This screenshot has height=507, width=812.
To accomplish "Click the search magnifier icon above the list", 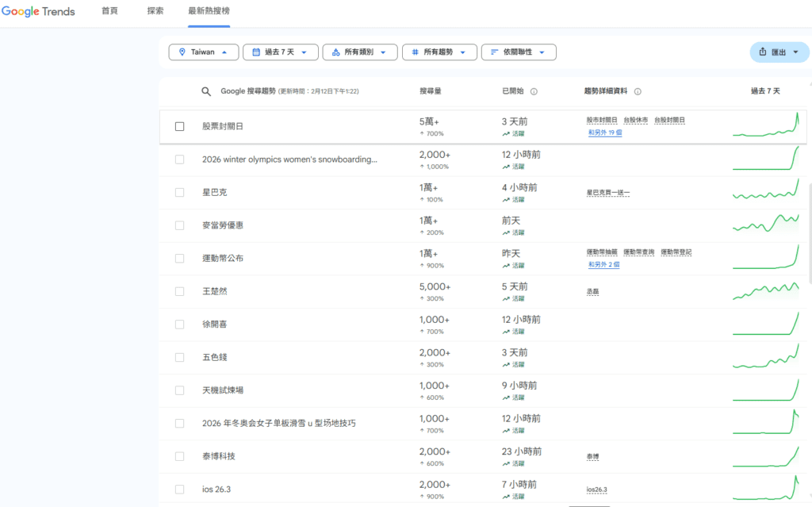I will coord(206,91).
